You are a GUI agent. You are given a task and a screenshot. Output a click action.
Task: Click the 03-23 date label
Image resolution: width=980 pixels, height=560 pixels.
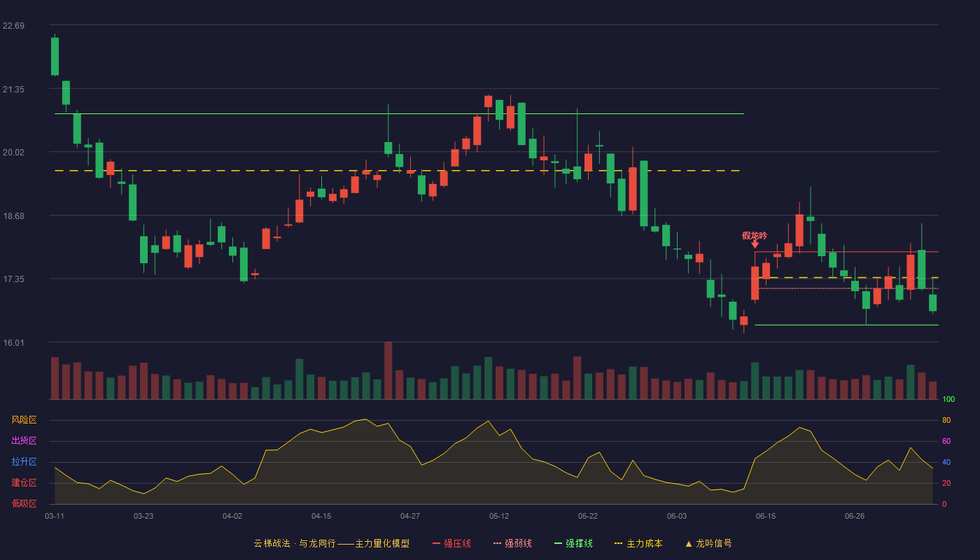[143, 516]
